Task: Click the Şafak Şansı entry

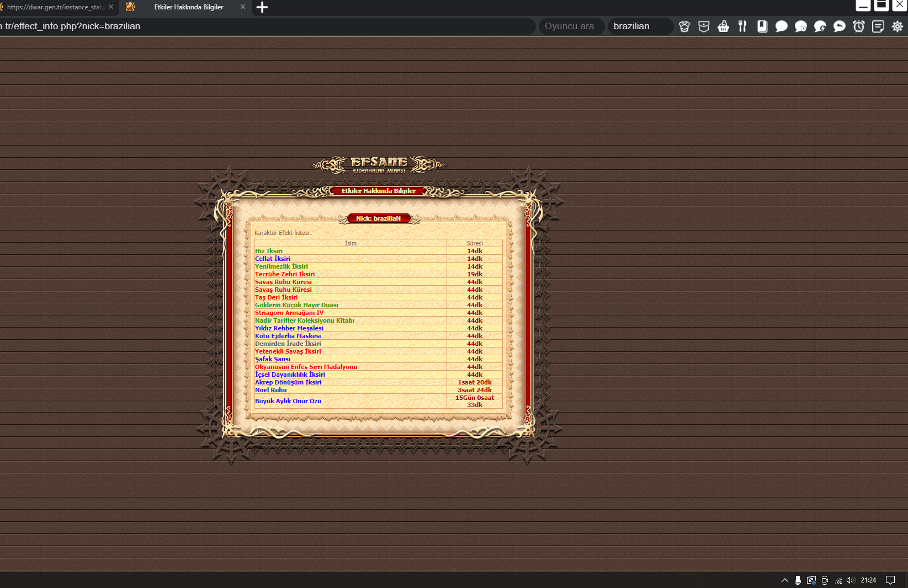Action: point(273,359)
